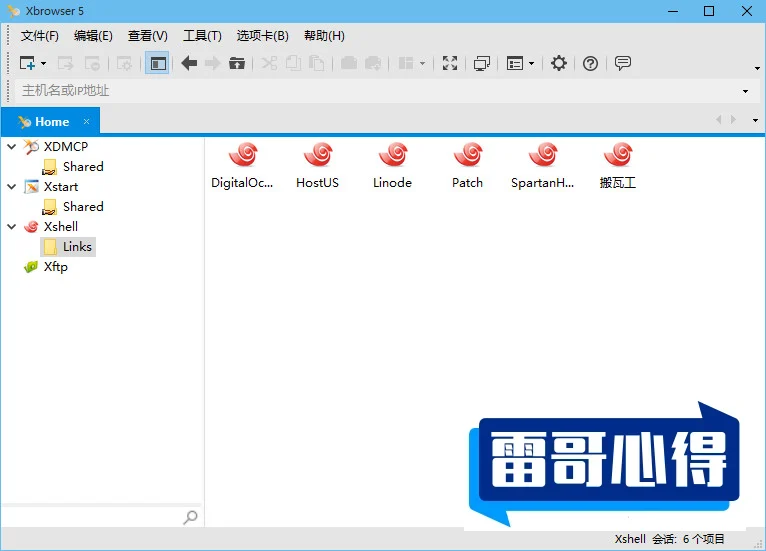The width and height of the screenshot is (766, 551).
Task: Click the Paste toolbar icon
Action: tap(317, 64)
